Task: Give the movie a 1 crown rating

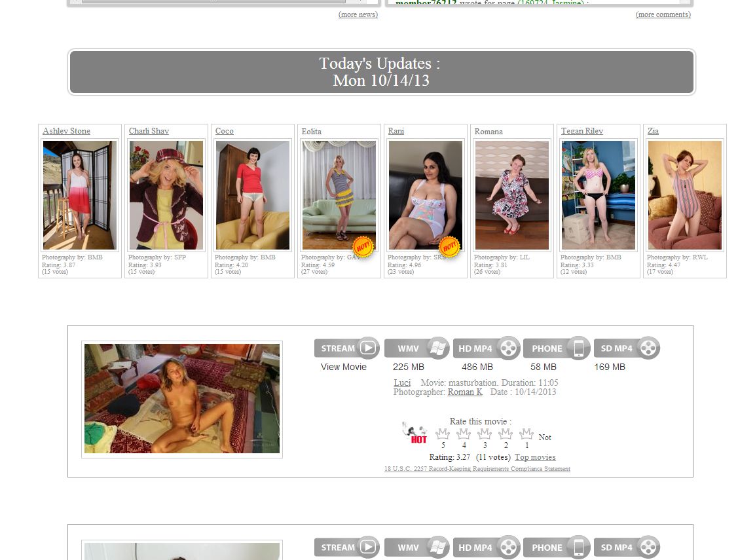Action: (526, 434)
